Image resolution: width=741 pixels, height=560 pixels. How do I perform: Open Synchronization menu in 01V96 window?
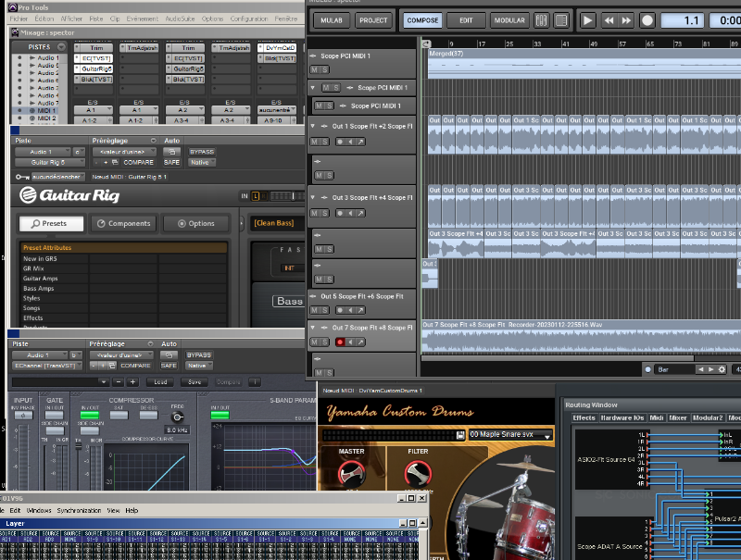point(79,510)
